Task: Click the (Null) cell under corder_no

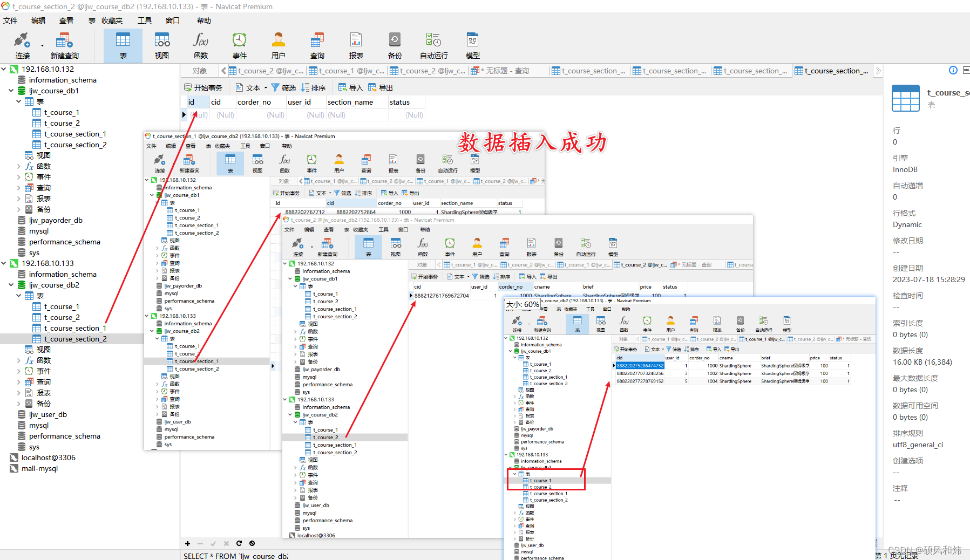Action: [261, 115]
